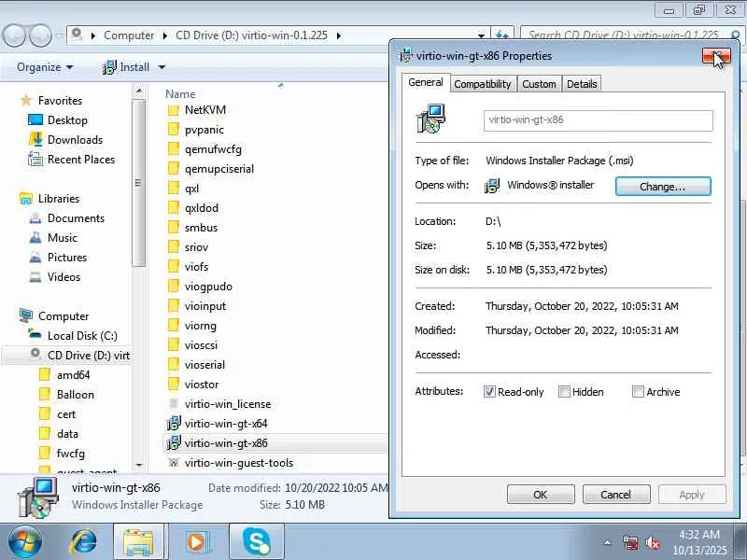The width and height of the screenshot is (747, 560).
Task: Open the Organize dropdown menu
Action: click(x=45, y=67)
